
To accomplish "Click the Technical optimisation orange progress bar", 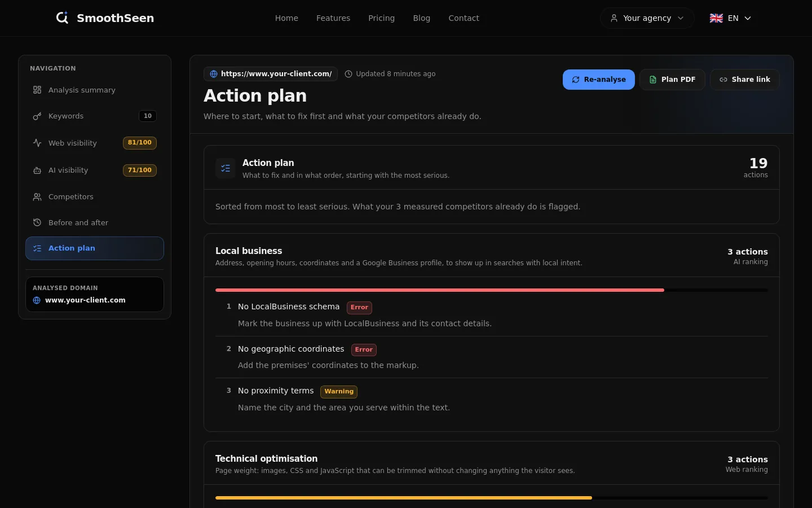I will (404, 498).
